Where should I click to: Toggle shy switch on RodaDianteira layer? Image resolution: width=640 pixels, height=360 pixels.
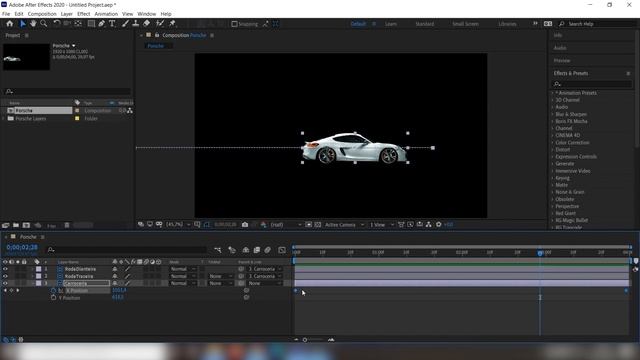(x=115, y=269)
